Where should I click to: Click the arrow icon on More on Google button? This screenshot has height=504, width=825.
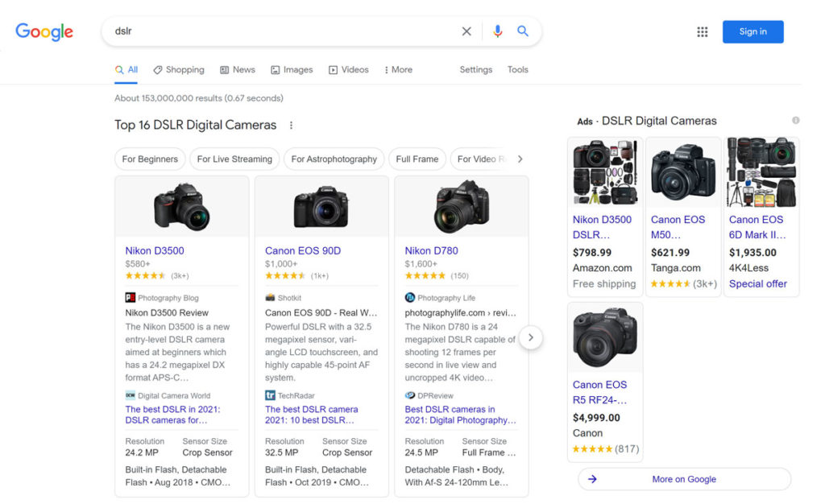[x=592, y=478]
